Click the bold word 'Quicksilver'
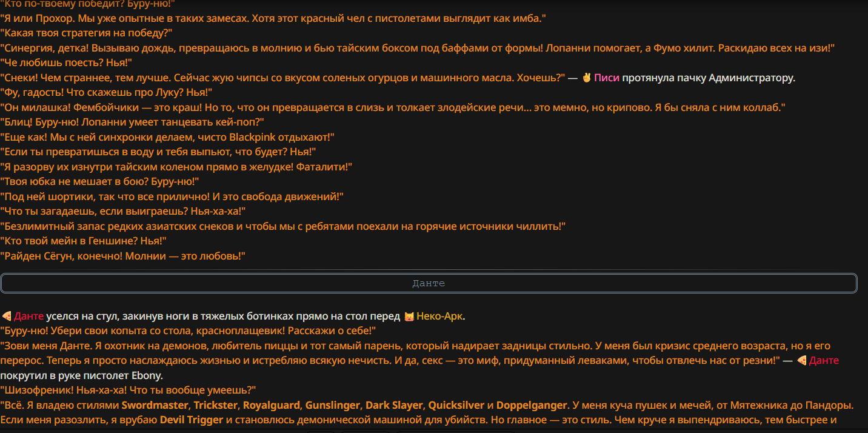Image resolution: width=868 pixels, height=433 pixels. point(455,405)
